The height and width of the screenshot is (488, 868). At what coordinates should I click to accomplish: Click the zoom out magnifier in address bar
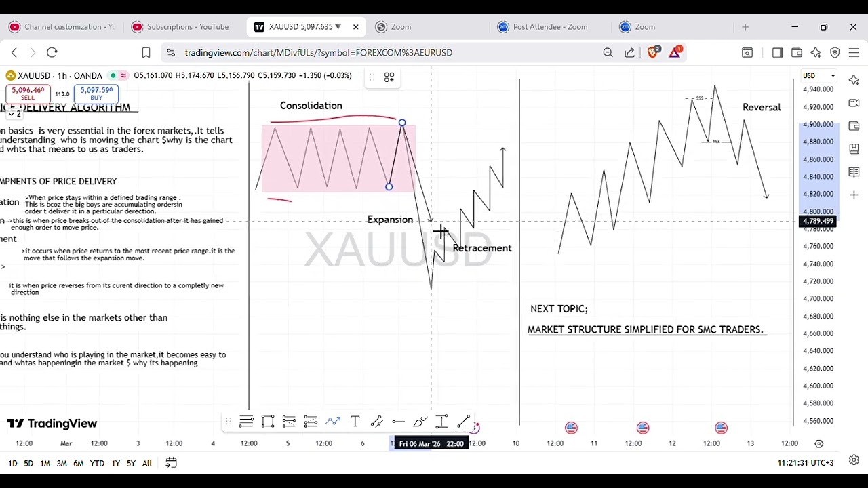(608, 52)
